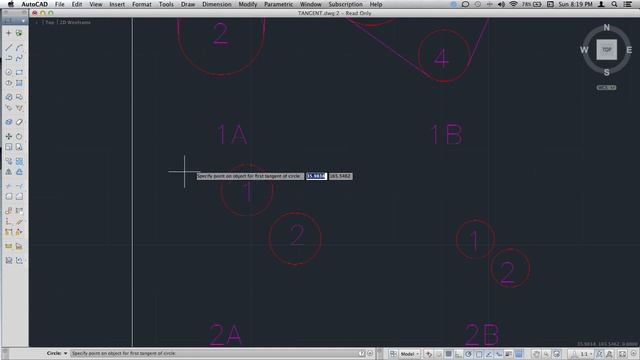
Task: Open the Modify menu
Action: point(248,4)
